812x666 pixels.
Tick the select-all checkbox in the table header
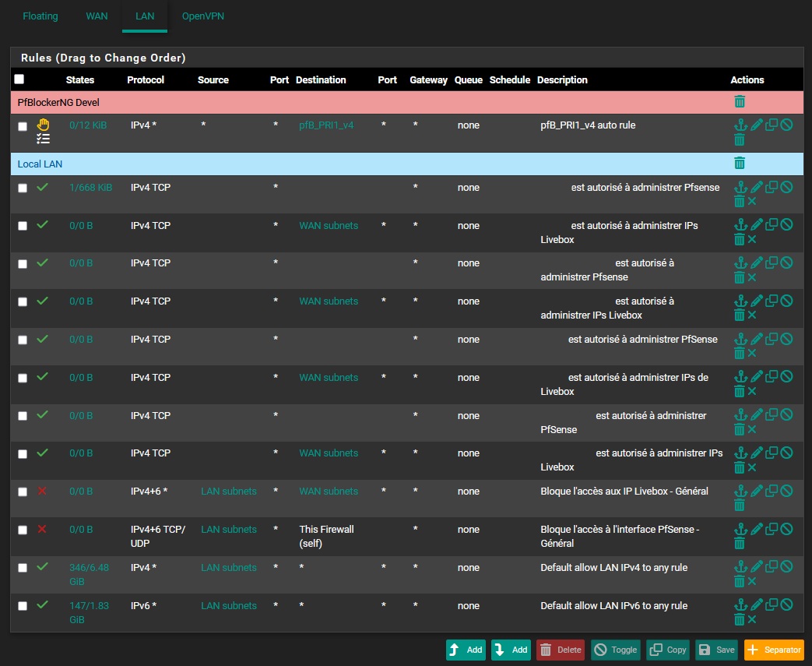point(19,79)
